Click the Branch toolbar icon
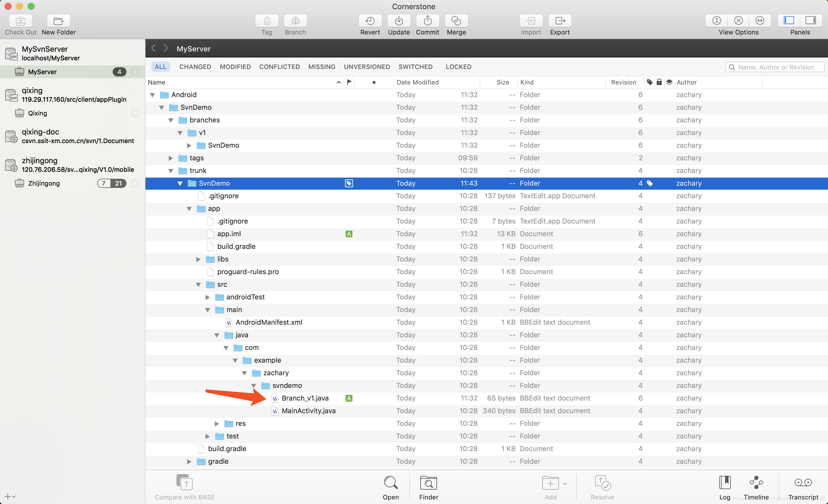This screenshot has height=504, width=828. (295, 21)
